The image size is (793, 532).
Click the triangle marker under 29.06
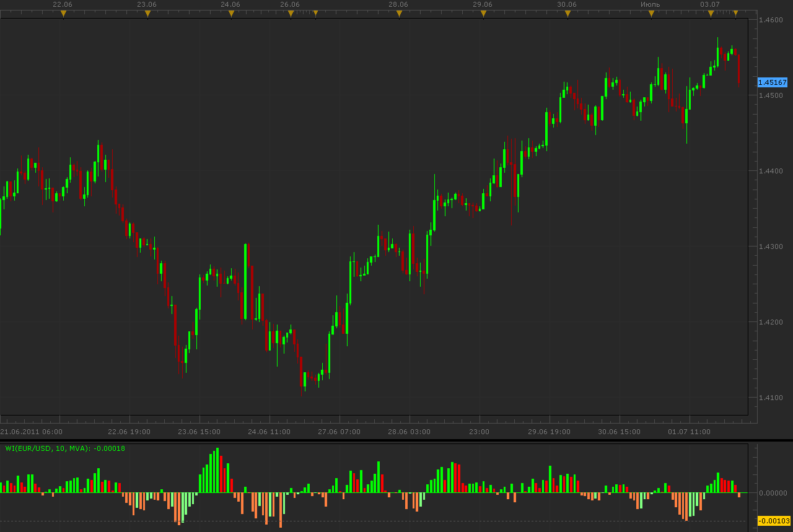click(x=483, y=14)
